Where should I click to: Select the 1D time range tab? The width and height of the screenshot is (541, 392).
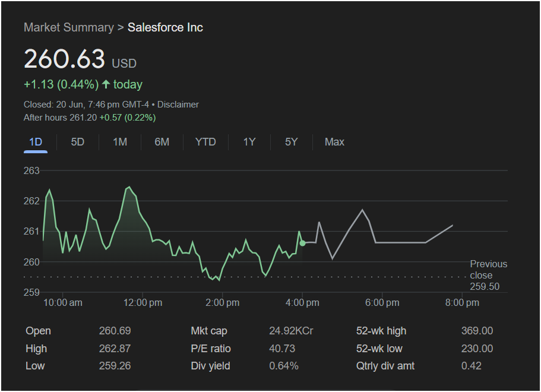pyautogui.click(x=36, y=142)
